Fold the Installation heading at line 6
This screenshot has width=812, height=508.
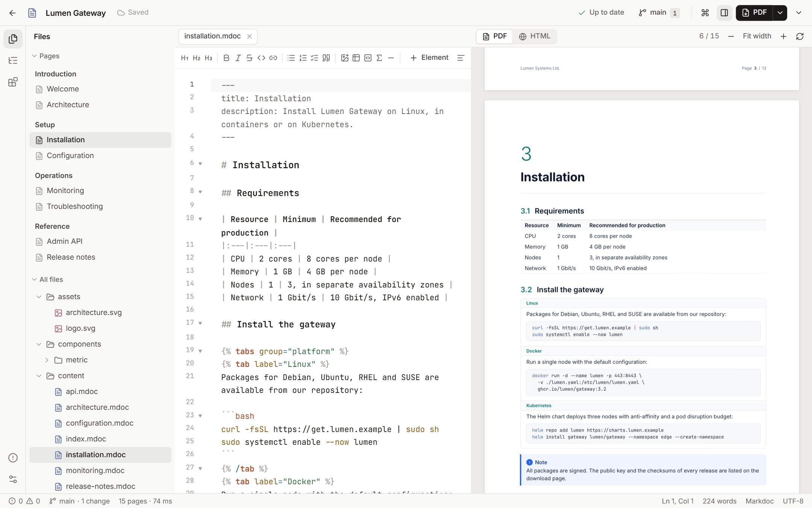pos(200,164)
